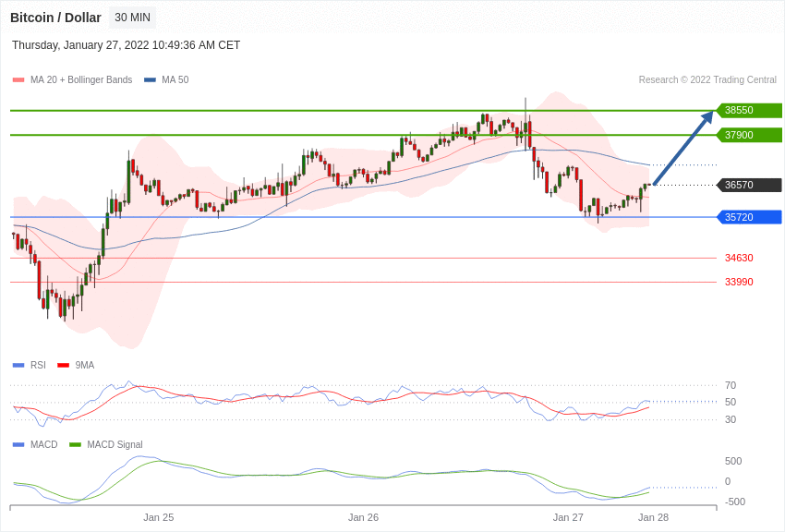785x532 pixels.
Task: Click the 9MA red legend swatch
Action: pyautogui.click(x=64, y=366)
